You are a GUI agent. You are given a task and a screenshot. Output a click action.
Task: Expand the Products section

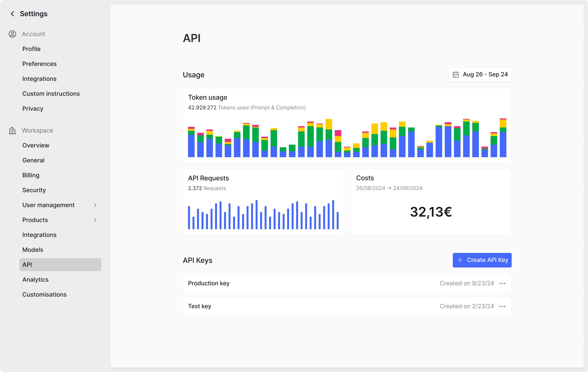(x=95, y=220)
